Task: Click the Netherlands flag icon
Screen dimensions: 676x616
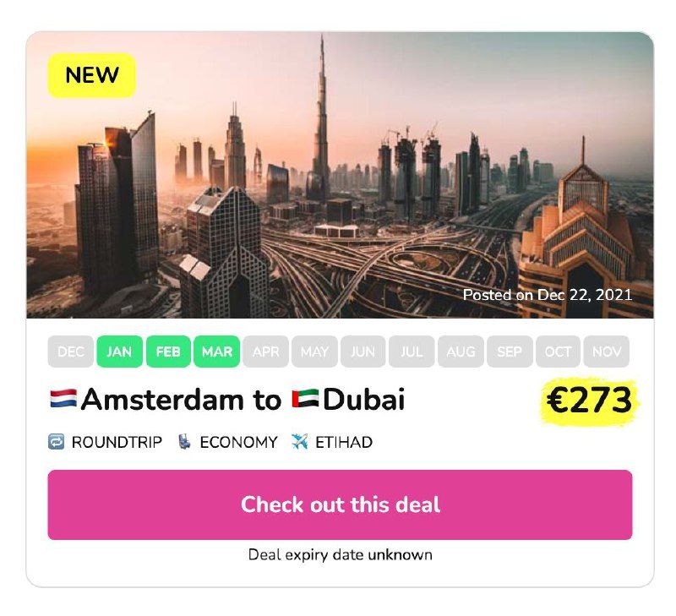Action: point(63,399)
